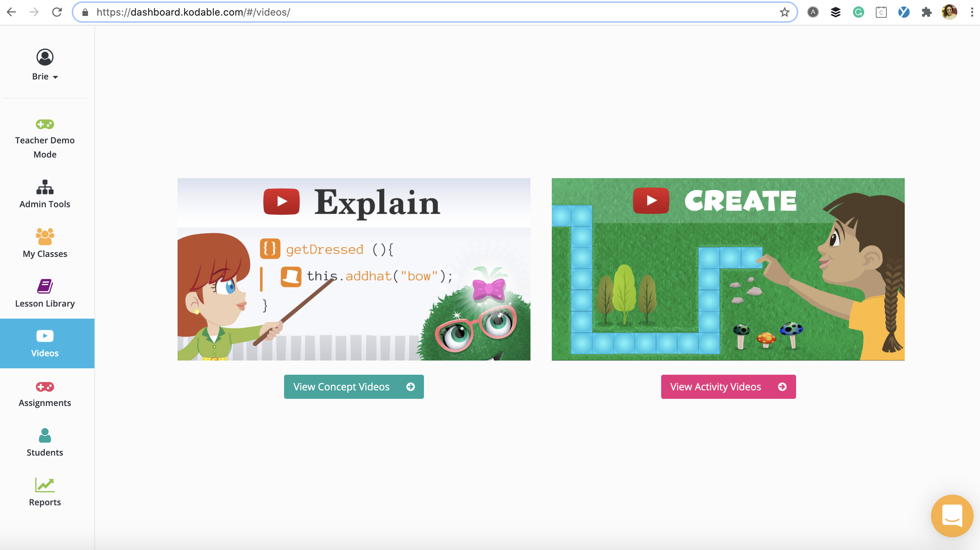Image resolution: width=980 pixels, height=550 pixels.
Task: Open Chrome three-dot menu
Action: [x=971, y=12]
